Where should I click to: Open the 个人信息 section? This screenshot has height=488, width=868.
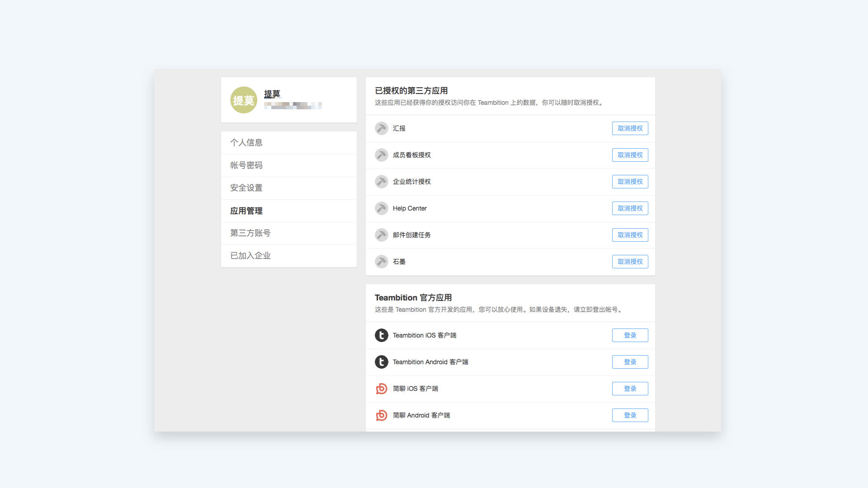pyautogui.click(x=289, y=143)
